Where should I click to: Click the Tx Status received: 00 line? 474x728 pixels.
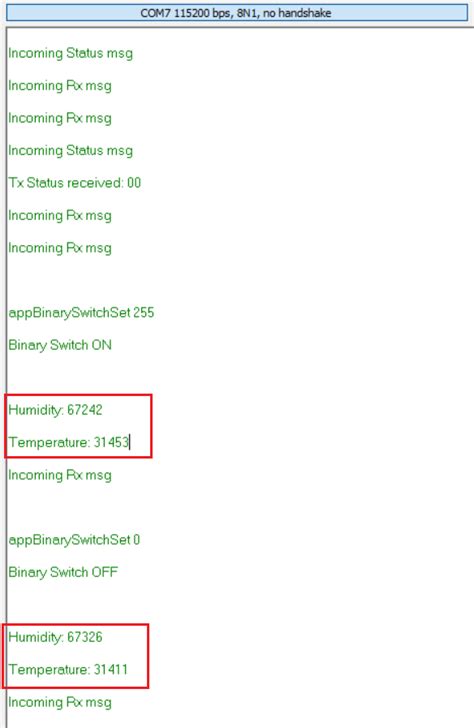(x=74, y=183)
